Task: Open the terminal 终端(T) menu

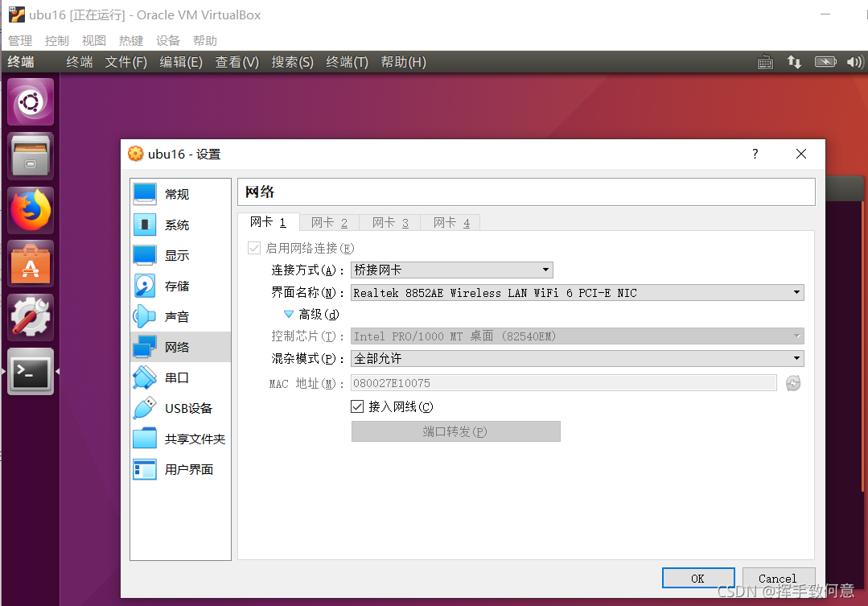Action: (347, 62)
